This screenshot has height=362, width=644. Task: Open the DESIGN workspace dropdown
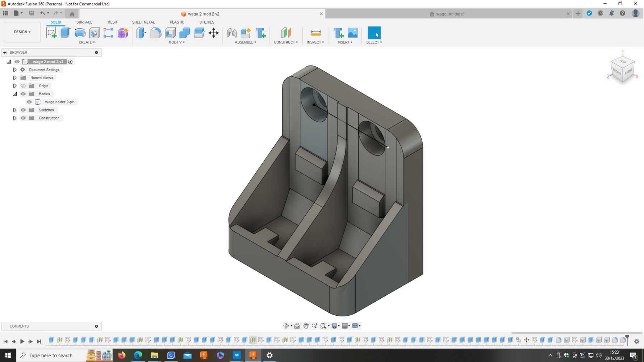point(22,32)
